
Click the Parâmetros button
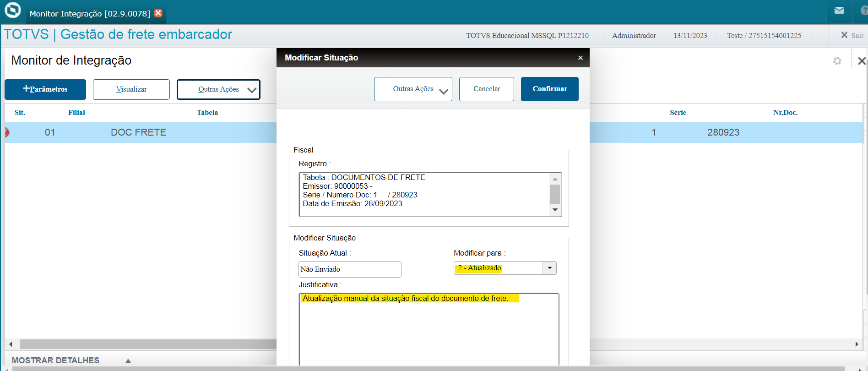(45, 89)
